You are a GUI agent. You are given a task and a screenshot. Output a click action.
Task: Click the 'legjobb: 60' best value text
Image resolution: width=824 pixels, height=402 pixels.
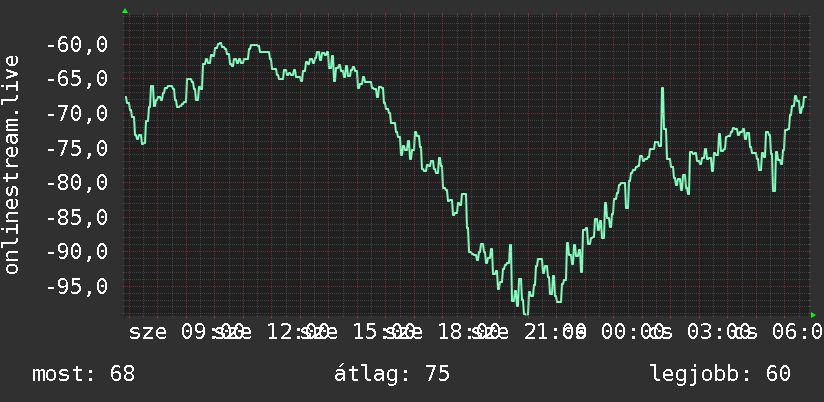720,374
